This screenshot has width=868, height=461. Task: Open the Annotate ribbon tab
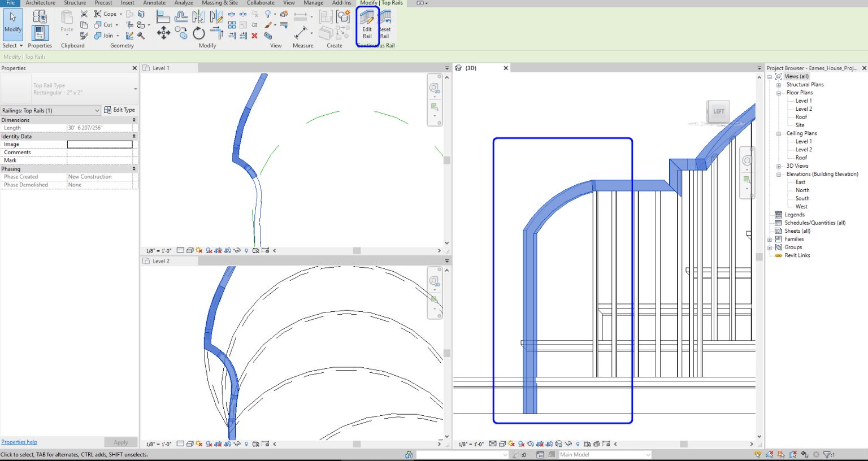pyautogui.click(x=154, y=3)
